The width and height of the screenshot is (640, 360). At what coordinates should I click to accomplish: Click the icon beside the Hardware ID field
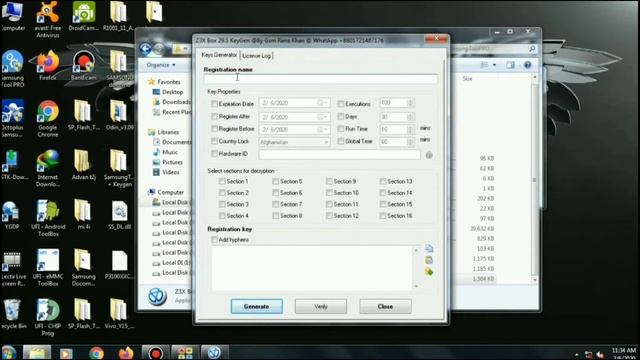tap(429, 155)
